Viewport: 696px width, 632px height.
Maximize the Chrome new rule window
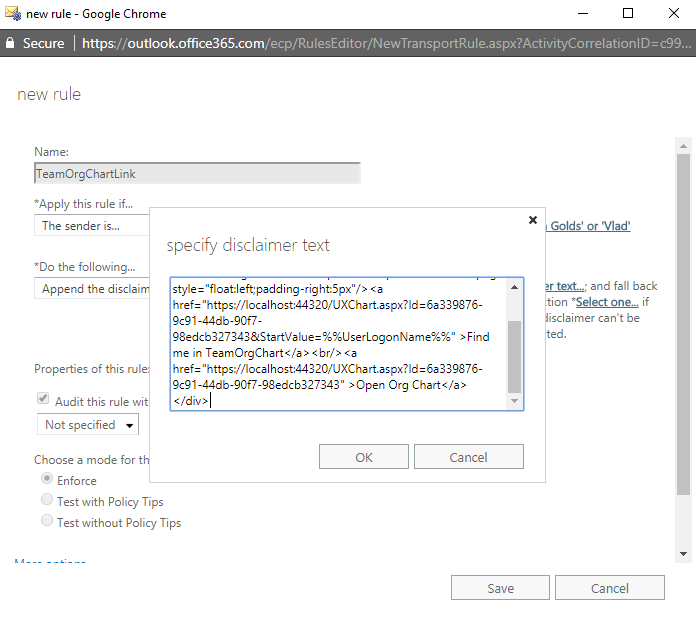pyautogui.click(x=627, y=14)
